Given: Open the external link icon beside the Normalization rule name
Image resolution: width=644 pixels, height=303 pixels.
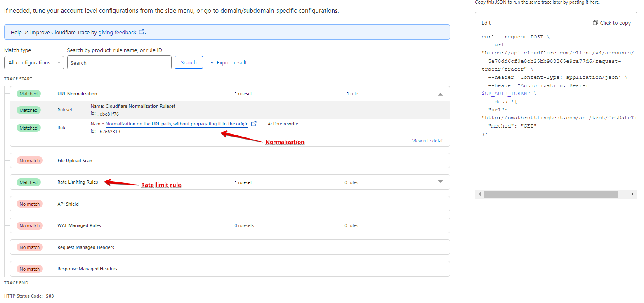Looking at the screenshot, I should tap(254, 123).
